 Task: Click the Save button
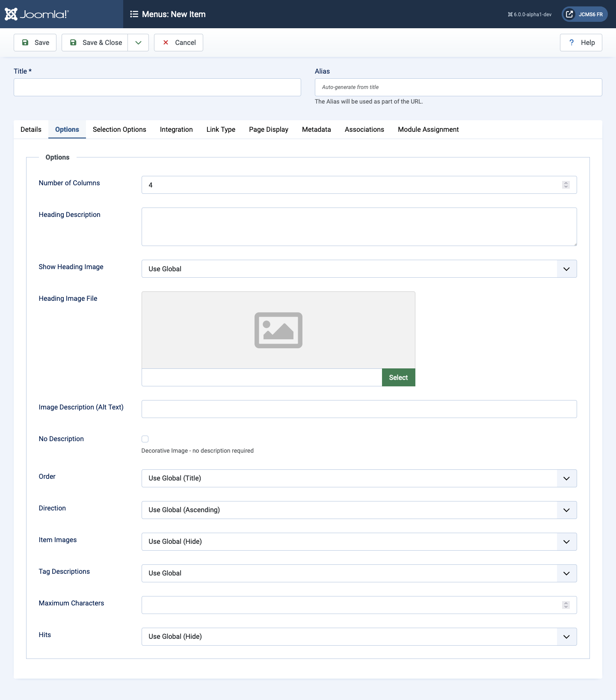[x=35, y=42]
